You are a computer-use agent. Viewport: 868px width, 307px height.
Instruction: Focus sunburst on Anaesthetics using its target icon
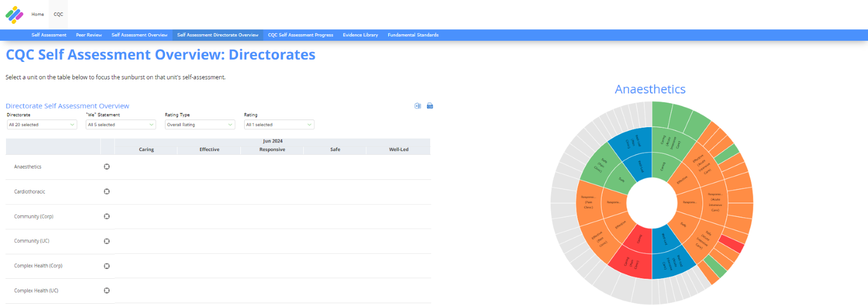[x=107, y=167]
